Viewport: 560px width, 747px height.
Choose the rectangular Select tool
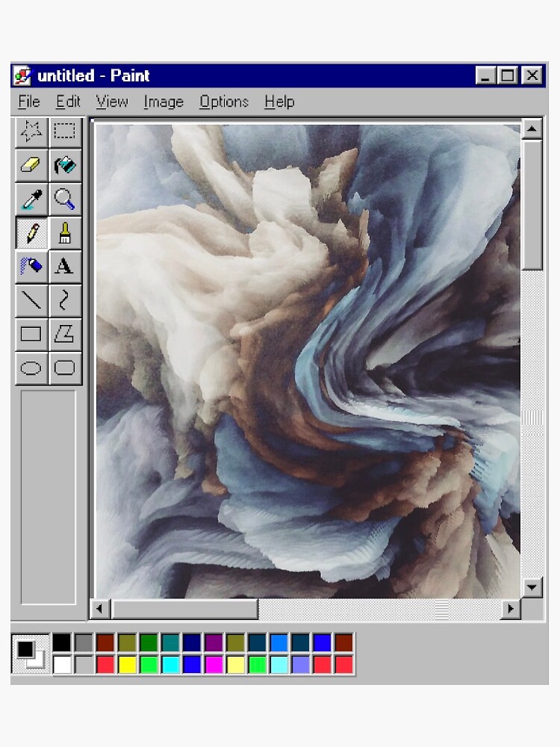[x=65, y=132]
